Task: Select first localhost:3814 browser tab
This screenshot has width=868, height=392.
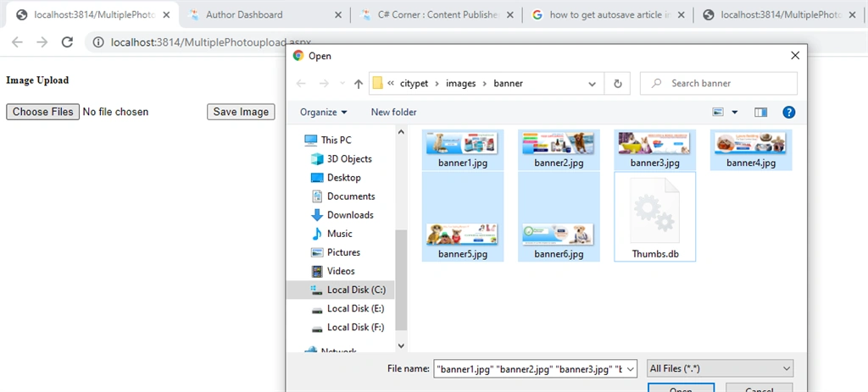Action: (92, 15)
